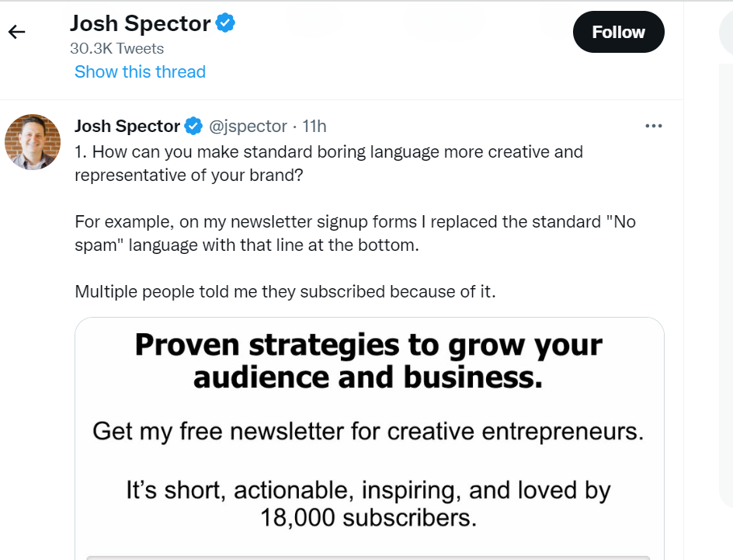Open image at "Proven strategies" headline
733x560 pixels.
tap(369, 360)
